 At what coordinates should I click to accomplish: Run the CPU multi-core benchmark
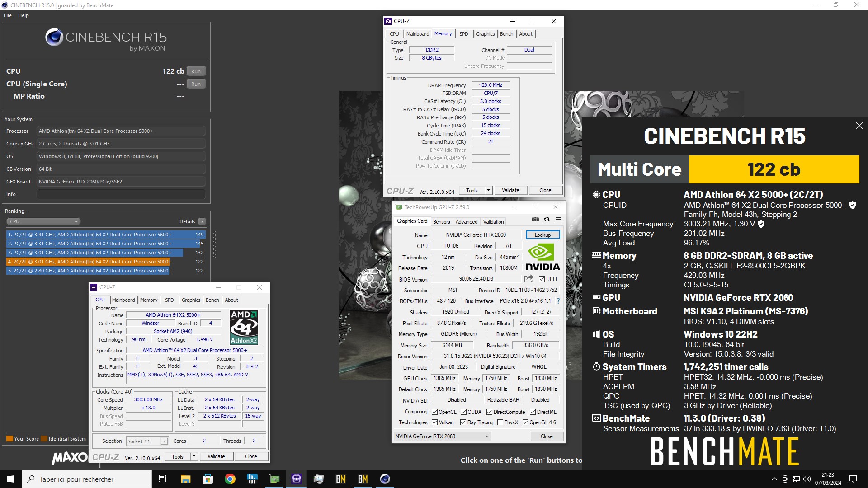coord(196,71)
